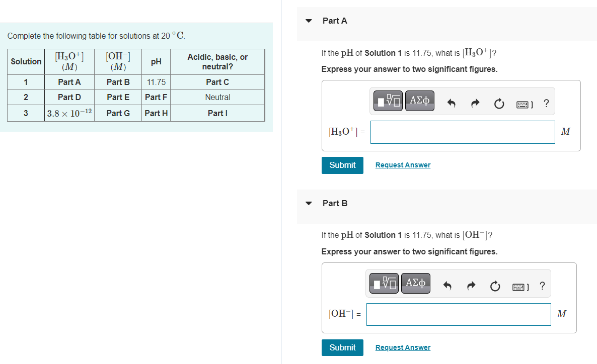Click the help question mark in Part A
The image size is (597, 364).
click(x=546, y=103)
